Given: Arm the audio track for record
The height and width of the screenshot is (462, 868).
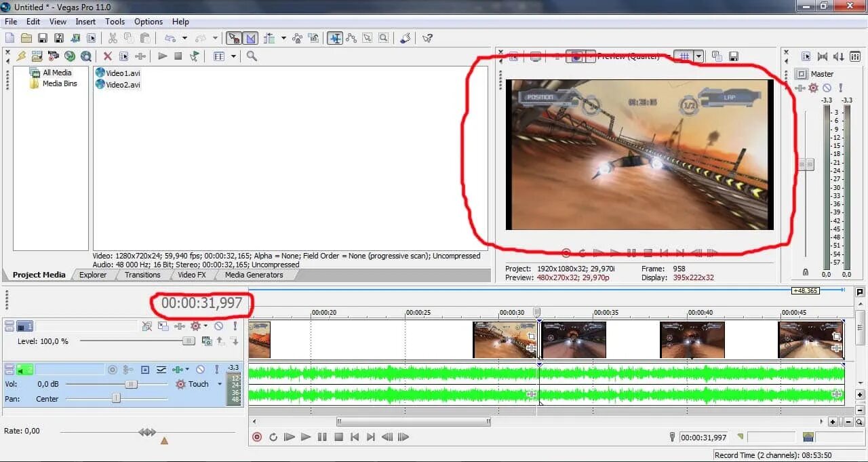Looking at the screenshot, I should [x=113, y=370].
